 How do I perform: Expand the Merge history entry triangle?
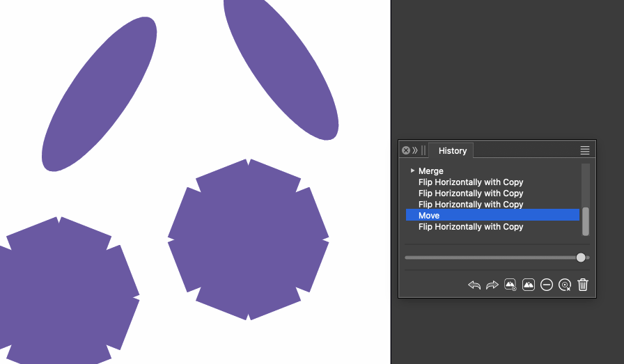tap(412, 171)
